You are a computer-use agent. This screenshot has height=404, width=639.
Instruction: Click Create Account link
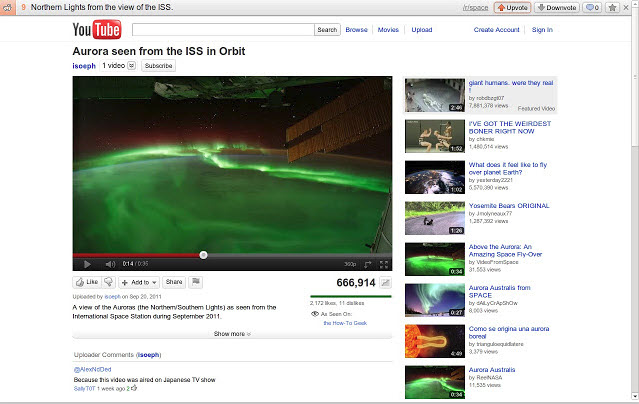point(496,30)
